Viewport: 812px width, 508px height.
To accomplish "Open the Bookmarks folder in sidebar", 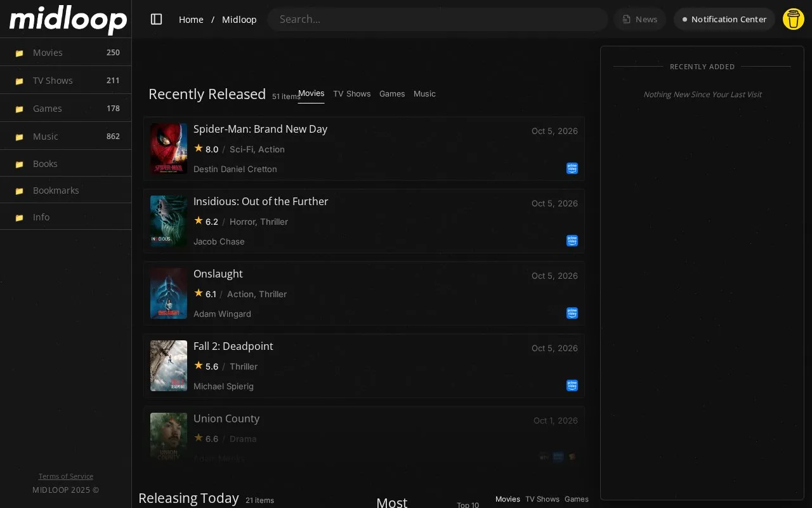I will [66, 190].
